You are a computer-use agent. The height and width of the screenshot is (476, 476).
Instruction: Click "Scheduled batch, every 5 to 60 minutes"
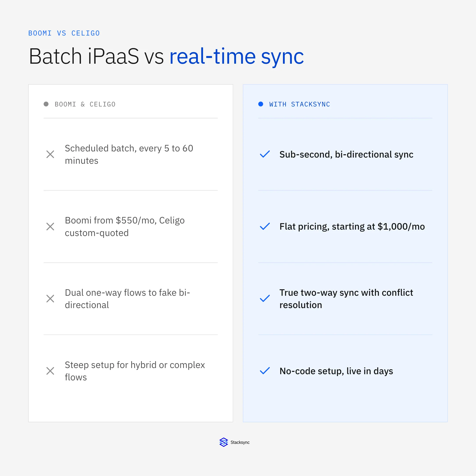pyautogui.click(x=129, y=154)
